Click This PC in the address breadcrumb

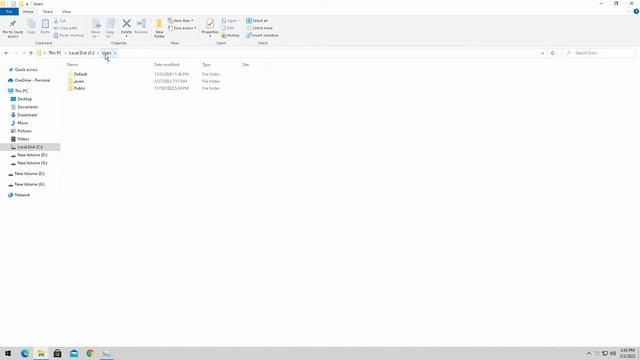55,53
